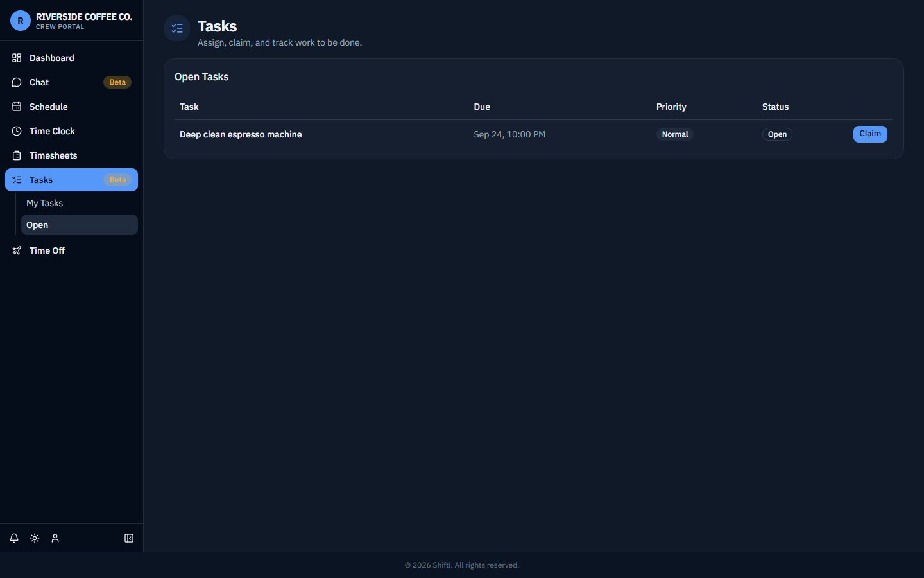Click the Chat bubble icon
The width and height of the screenshot is (924, 578).
(17, 82)
